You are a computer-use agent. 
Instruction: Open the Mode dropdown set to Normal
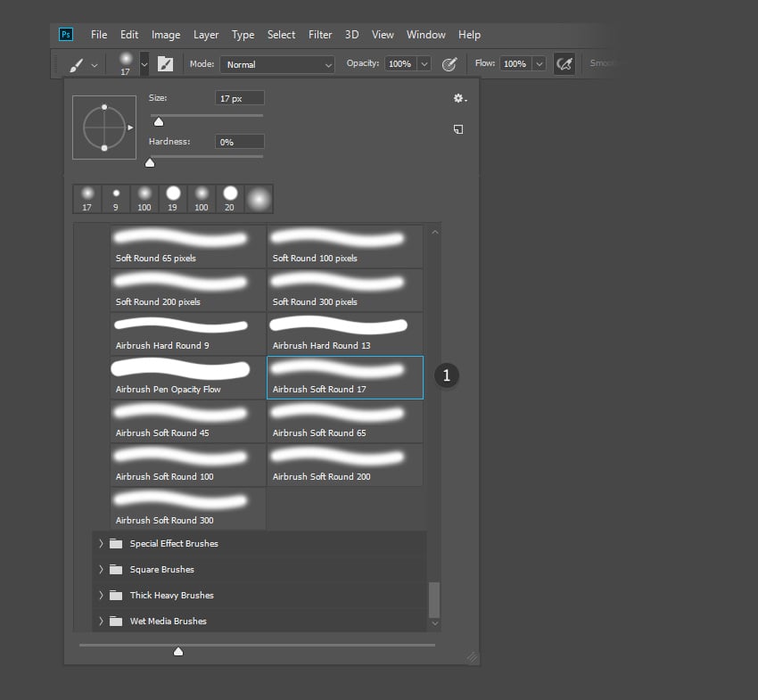(276, 63)
